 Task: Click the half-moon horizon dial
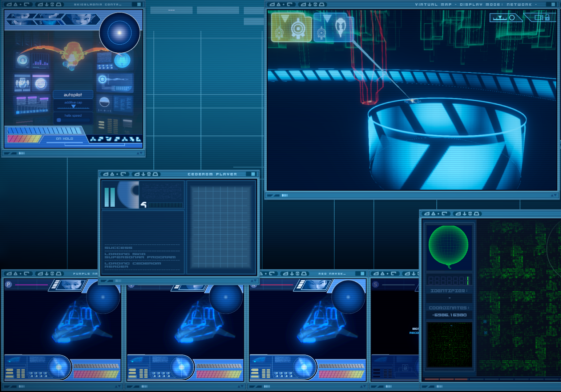(x=104, y=102)
